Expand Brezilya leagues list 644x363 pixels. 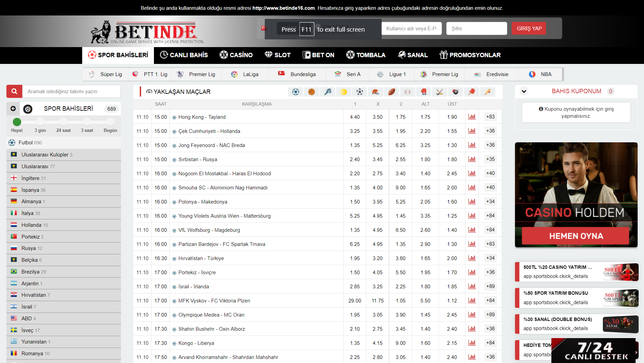point(64,272)
